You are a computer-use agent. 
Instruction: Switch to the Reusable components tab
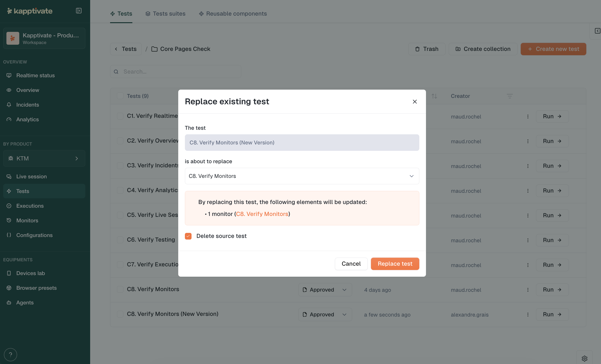click(233, 14)
